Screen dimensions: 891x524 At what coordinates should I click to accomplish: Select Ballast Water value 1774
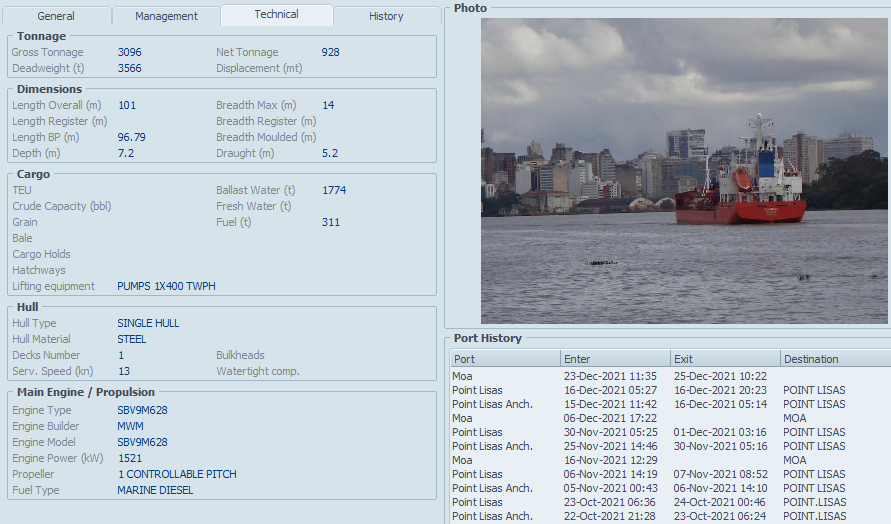[x=334, y=190]
